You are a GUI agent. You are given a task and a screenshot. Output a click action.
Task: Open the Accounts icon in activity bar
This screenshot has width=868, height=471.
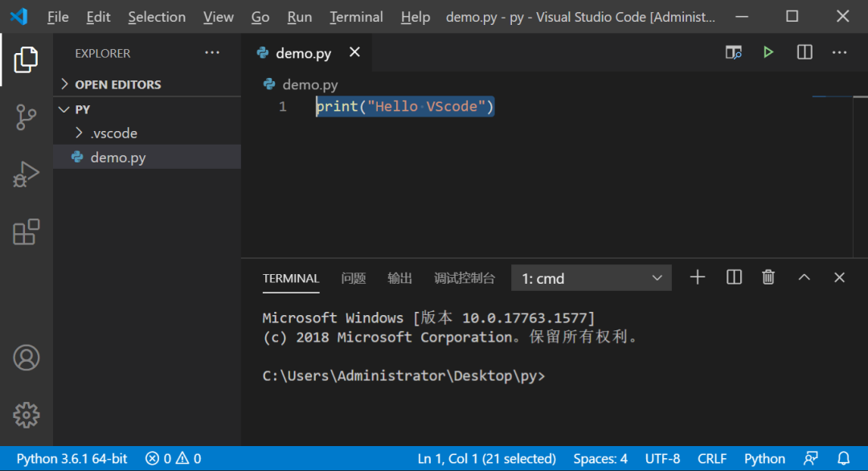(26, 358)
